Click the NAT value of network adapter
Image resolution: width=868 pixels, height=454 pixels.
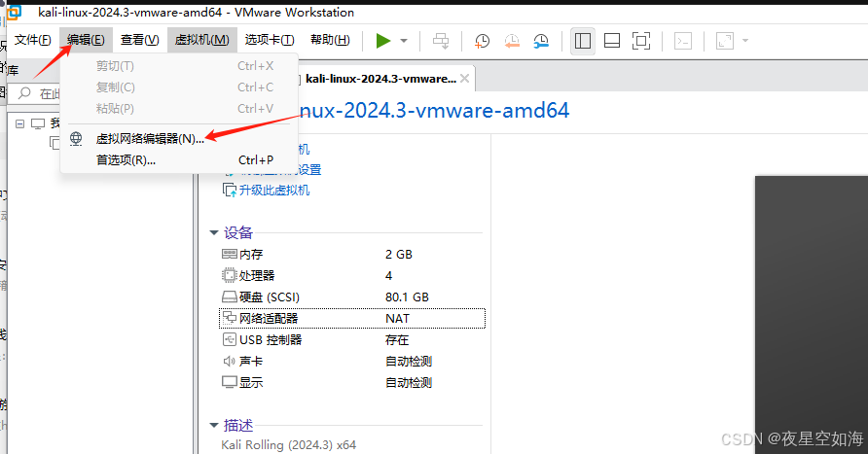coord(397,319)
